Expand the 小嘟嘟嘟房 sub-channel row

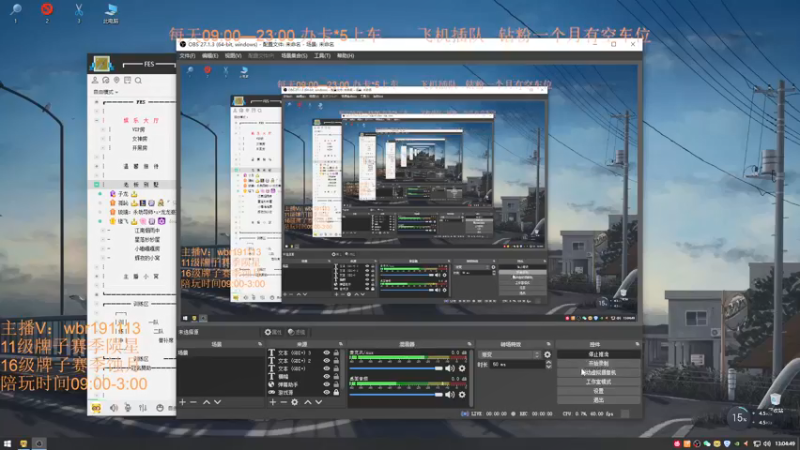coord(103,248)
